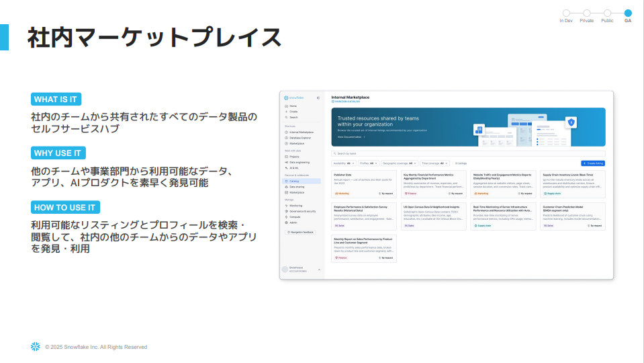The image size is (644, 363).
Task: Expand the account menu chevron
Action: tap(319, 270)
